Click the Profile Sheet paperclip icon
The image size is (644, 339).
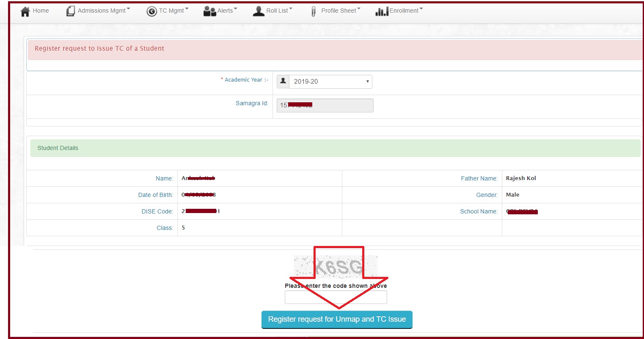(314, 11)
